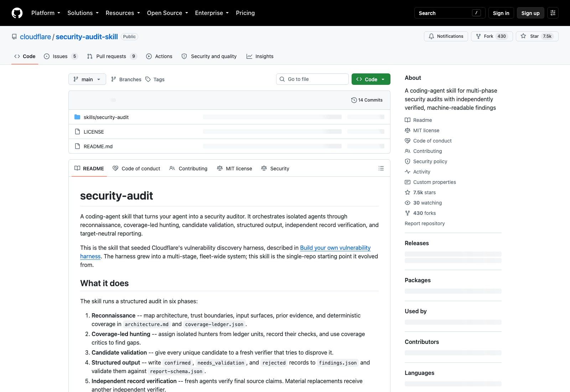Open the Packages section heading

click(x=418, y=280)
